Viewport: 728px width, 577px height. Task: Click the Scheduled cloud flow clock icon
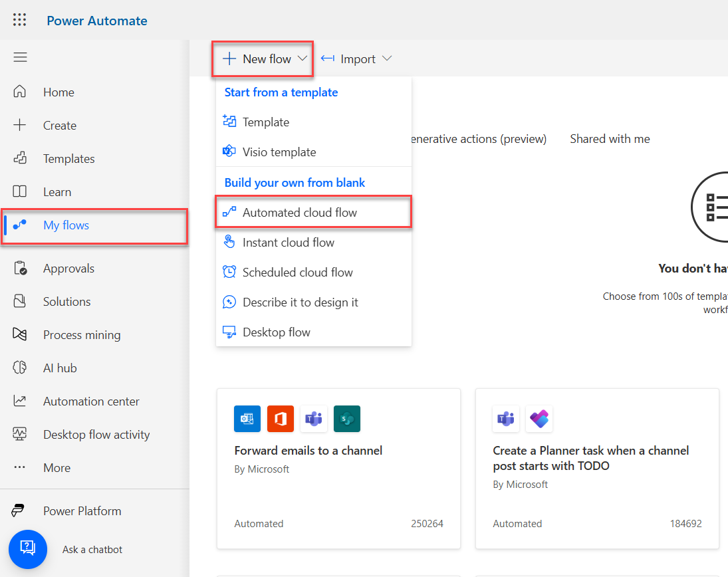(x=229, y=272)
